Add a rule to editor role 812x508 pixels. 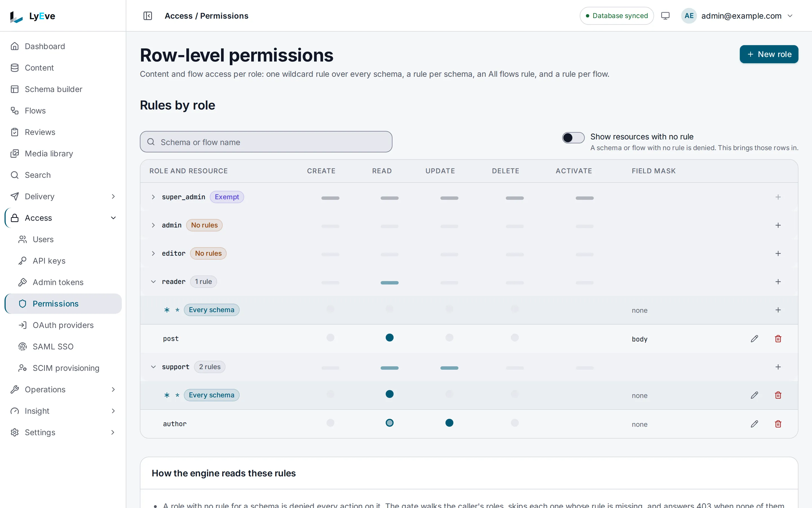[x=778, y=253]
